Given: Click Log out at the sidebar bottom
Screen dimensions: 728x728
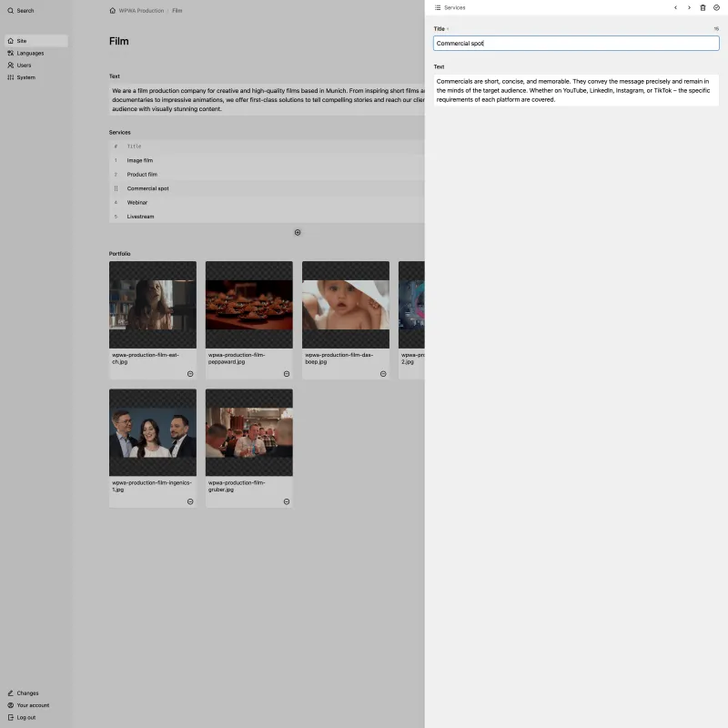Looking at the screenshot, I should 25,717.
